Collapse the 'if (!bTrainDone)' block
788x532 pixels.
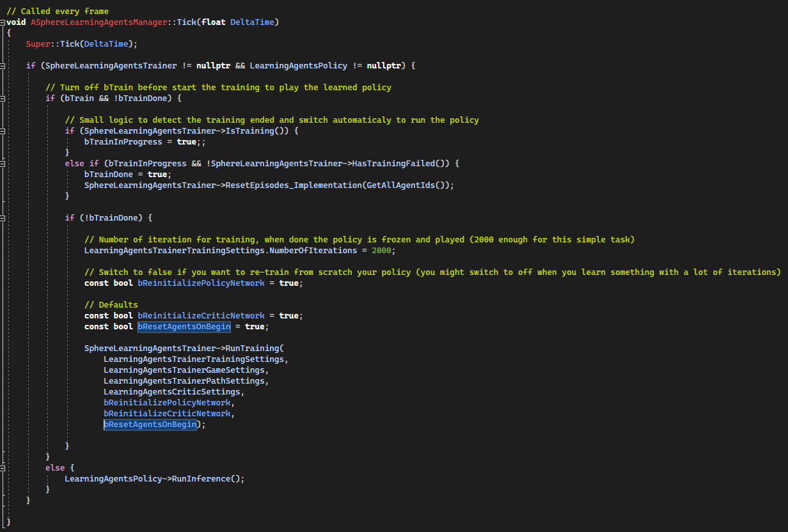[x=3, y=218]
